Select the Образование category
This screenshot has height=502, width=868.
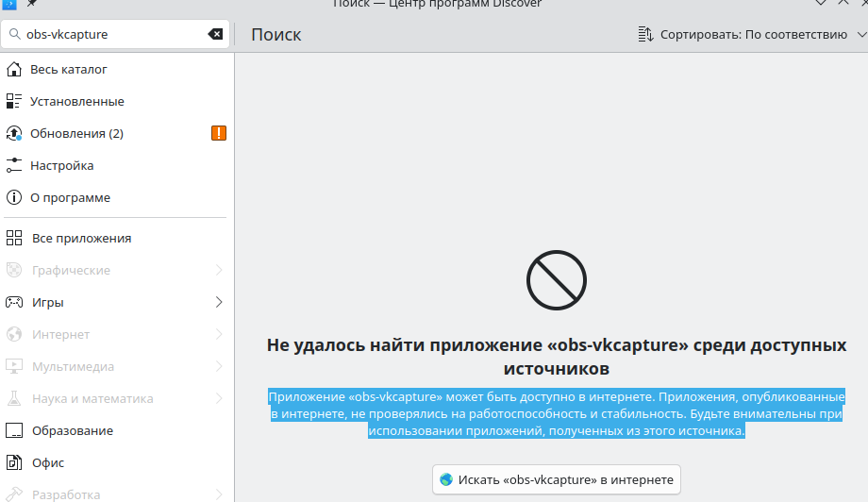click(117, 430)
